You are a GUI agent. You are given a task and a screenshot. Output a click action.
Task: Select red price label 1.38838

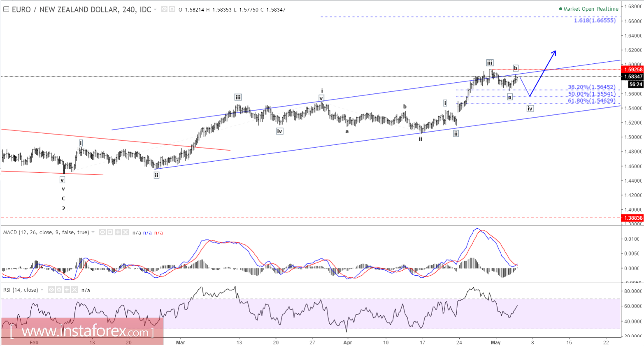tap(633, 218)
